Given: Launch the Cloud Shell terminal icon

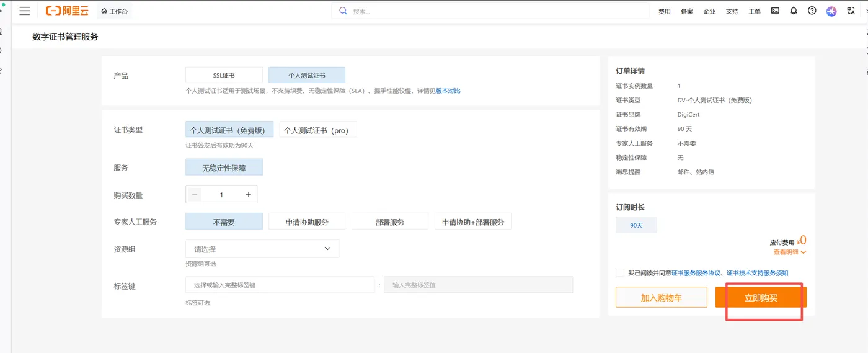Looking at the screenshot, I should [775, 11].
